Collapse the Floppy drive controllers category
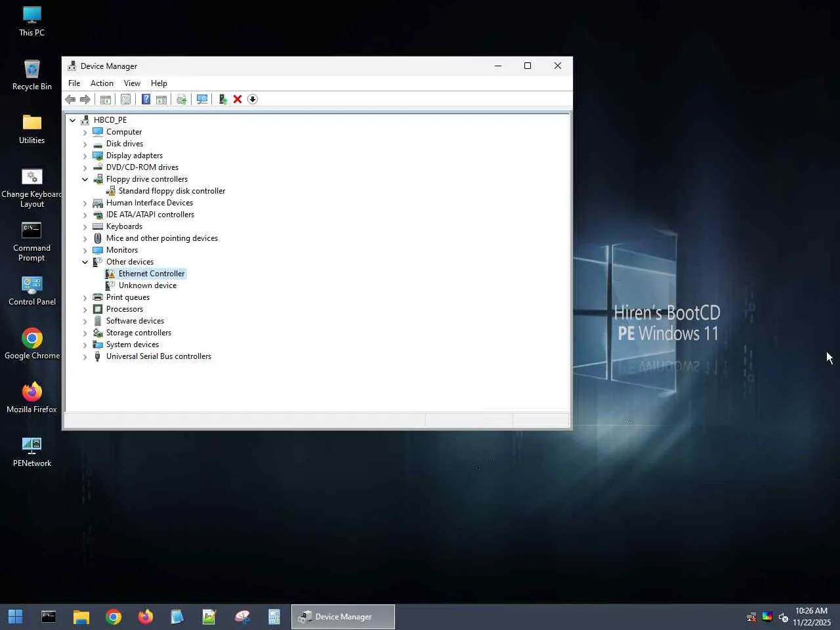The image size is (840, 630). (x=85, y=179)
